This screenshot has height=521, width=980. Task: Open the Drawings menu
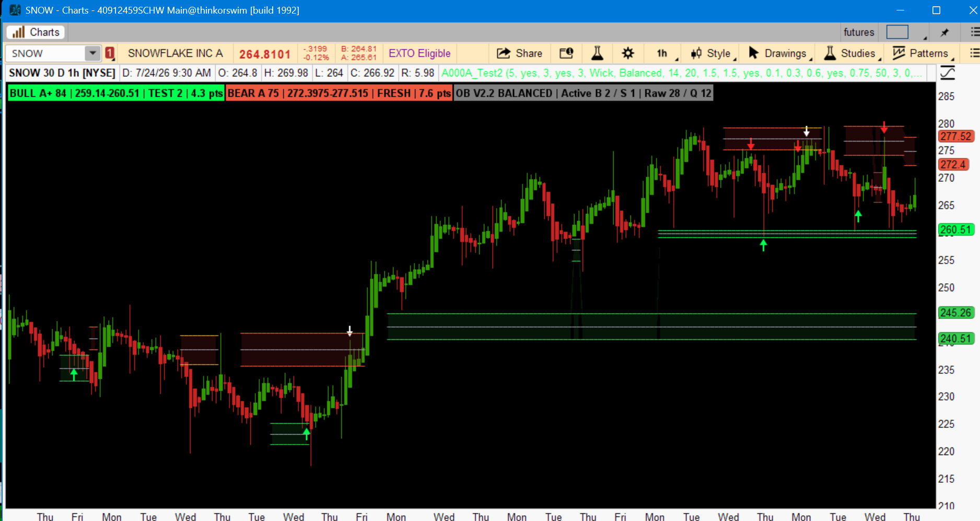(780, 53)
